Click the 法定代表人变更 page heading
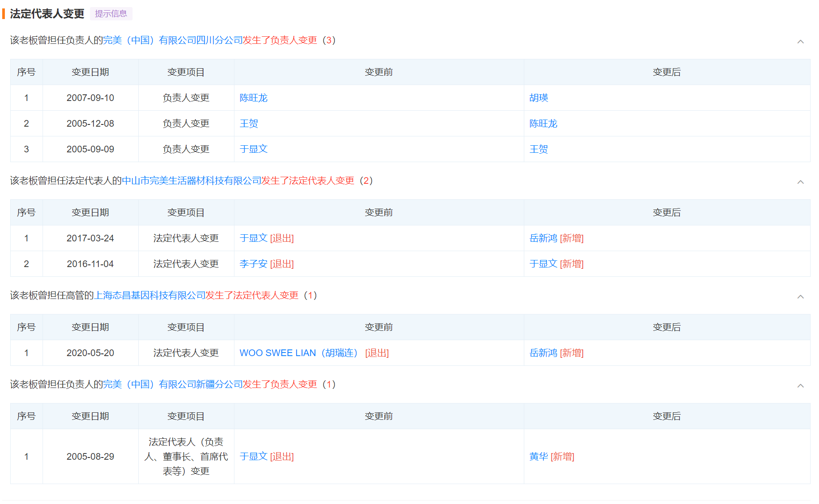This screenshot has height=504, width=819. pos(47,14)
